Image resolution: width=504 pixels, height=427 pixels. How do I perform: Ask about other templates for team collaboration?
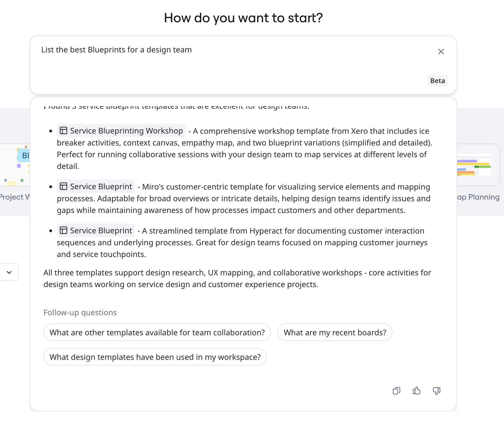[157, 332]
